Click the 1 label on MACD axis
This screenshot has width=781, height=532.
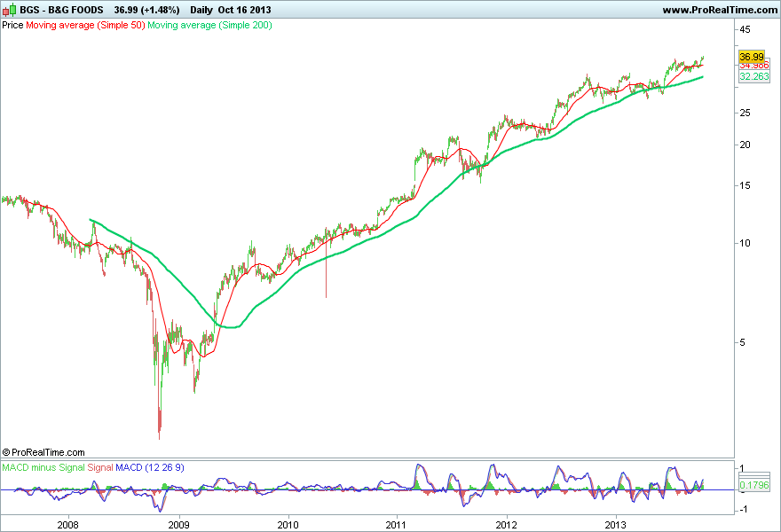[x=742, y=468]
